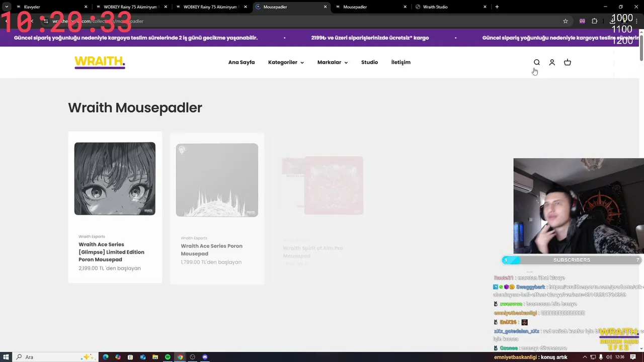Screen dimensions: 644x362
Task: Open network status tray icon
Action: click(592, 357)
